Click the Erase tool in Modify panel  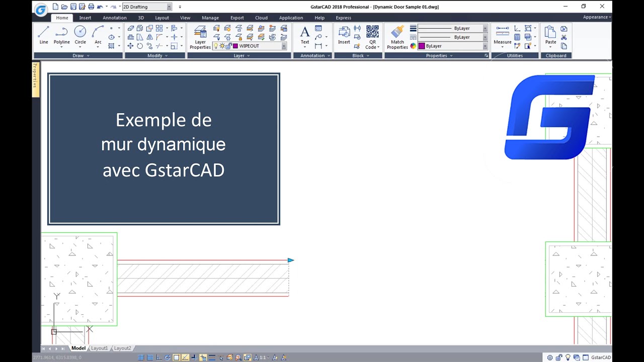(x=131, y=29)
